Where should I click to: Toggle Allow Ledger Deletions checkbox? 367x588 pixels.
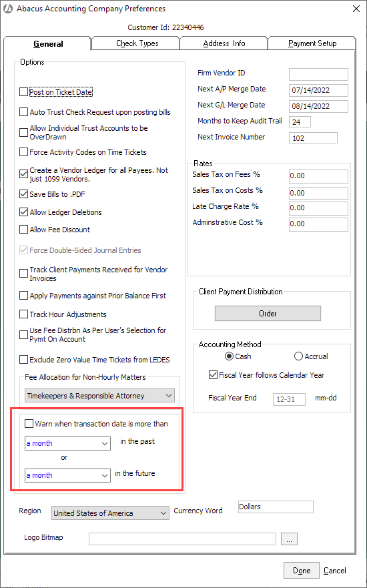click(x=23, y=212)
